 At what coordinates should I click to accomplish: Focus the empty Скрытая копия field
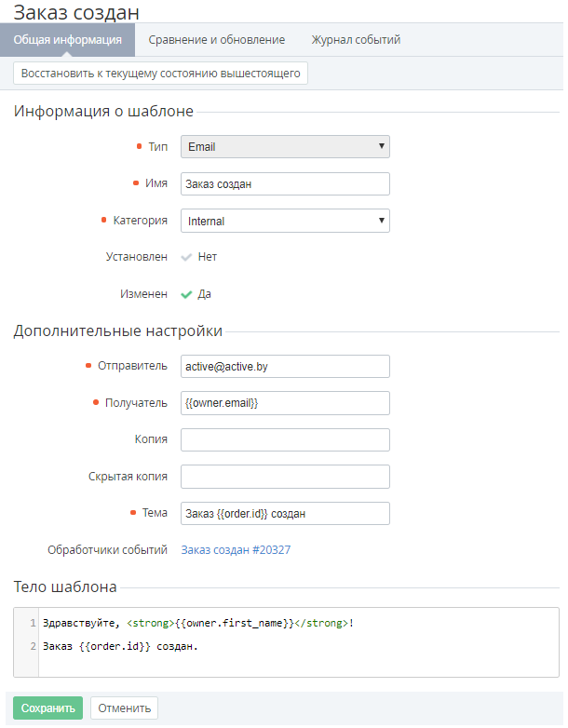pyautogui.click(x=285, y=477)
